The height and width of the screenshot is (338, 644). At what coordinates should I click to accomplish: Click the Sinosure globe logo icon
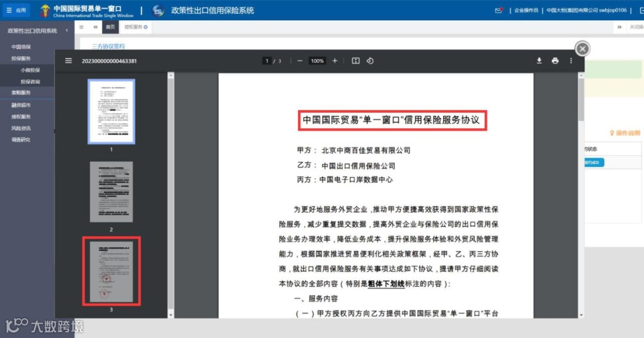158,11
